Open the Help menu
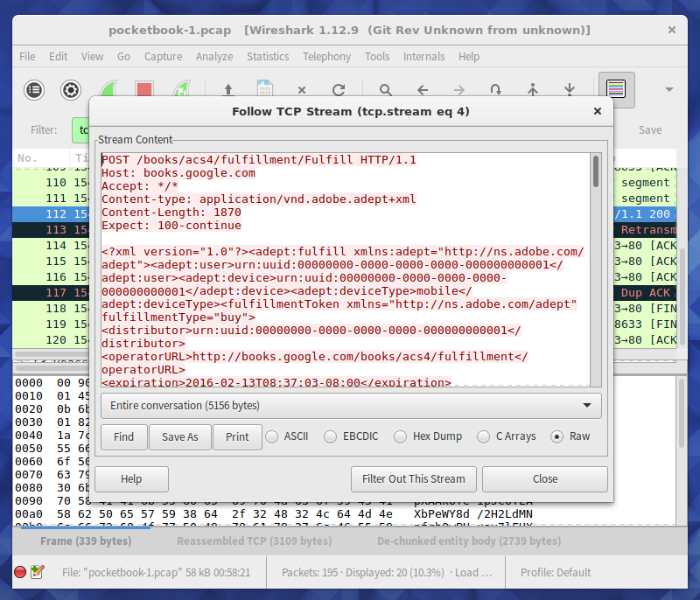 (x=469, y=57)
